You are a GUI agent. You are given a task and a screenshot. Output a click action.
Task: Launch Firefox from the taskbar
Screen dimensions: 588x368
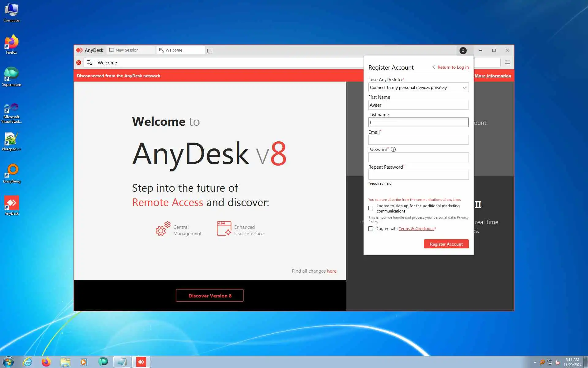tap(46, 362)
